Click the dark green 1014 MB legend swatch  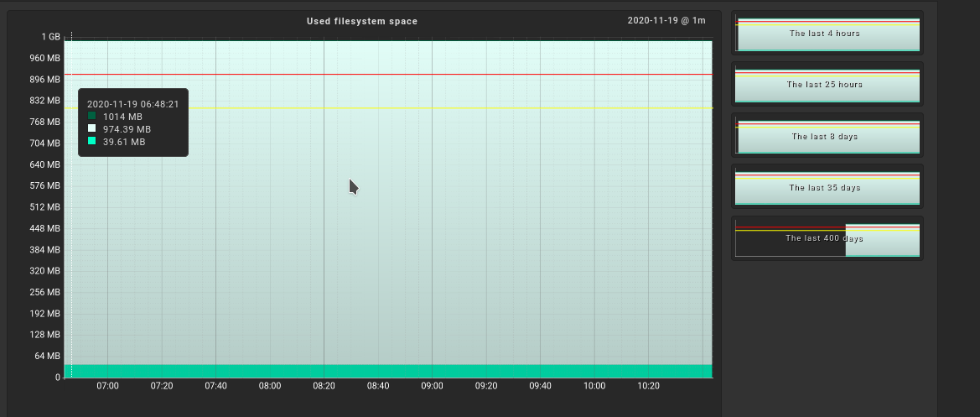coord(93,117)
